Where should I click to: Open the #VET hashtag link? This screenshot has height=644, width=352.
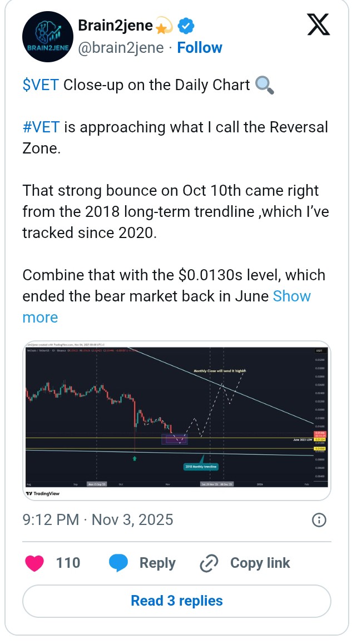(42, 127)
